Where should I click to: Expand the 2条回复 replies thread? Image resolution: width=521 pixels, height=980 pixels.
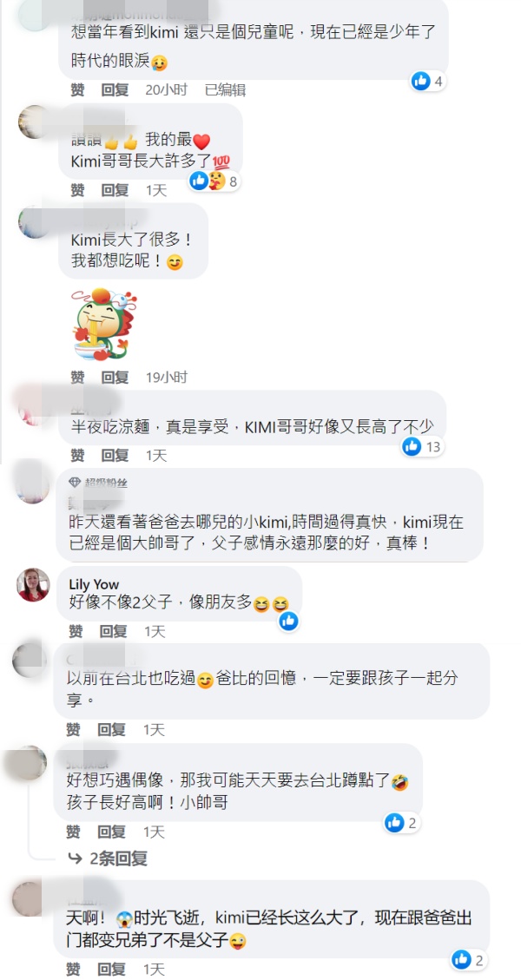[107, 858]
